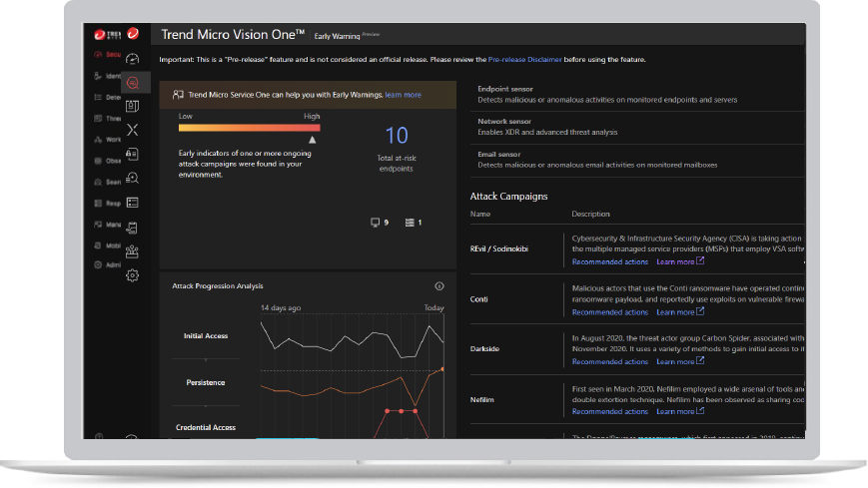Screen dimensions: 868x488
Task: Click the server icon showing 1
Action: (410, 223)
